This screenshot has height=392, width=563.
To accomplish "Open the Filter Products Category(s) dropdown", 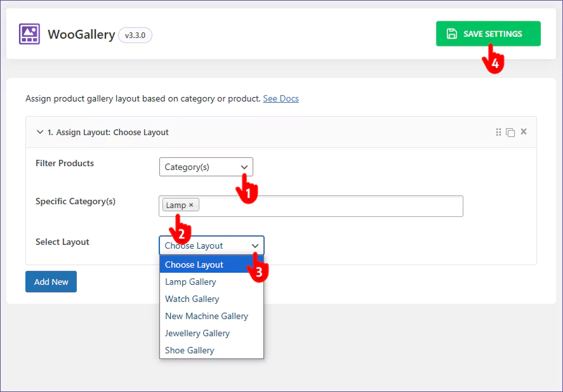I will (x=206, y=167).
